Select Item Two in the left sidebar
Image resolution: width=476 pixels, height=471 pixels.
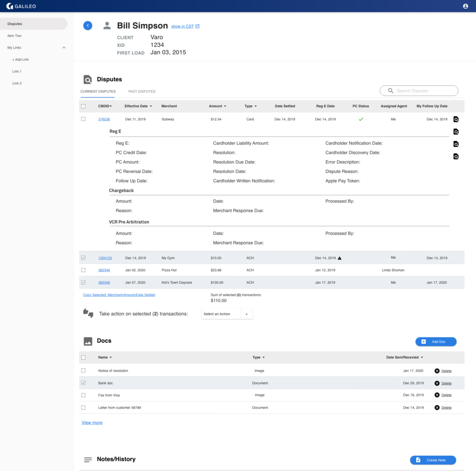pyautogui.click(x=14, y=35)
